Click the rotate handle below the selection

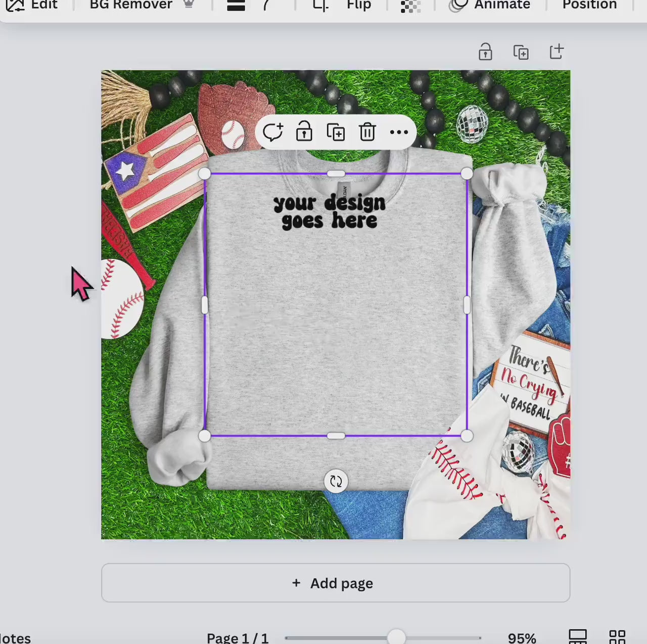[x=336, y=481]
